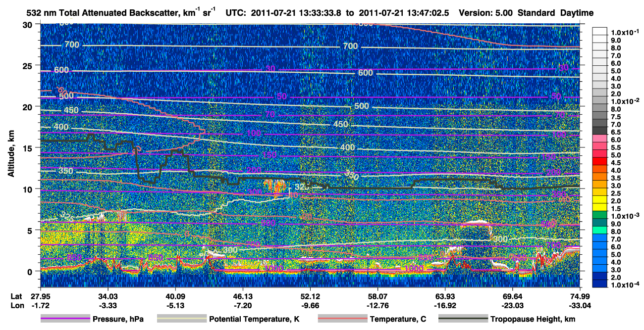Click the 25 km altitude tick label
644x330 pixels.
[x=29, y=65]
